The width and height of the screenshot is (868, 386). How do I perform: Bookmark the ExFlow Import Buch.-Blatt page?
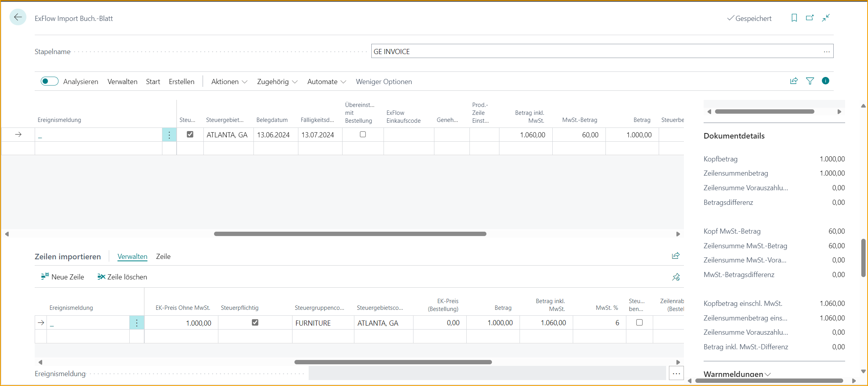coord(794,18)
